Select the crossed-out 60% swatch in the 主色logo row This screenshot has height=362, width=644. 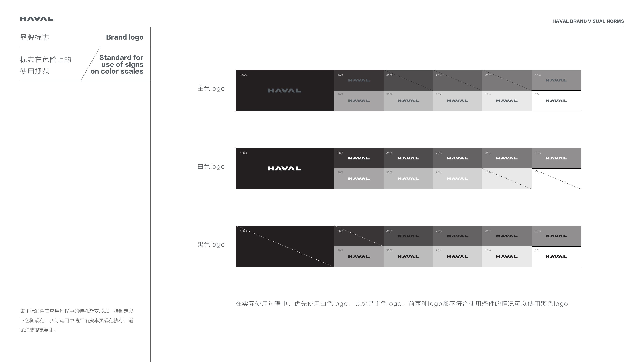coord(507,80)
